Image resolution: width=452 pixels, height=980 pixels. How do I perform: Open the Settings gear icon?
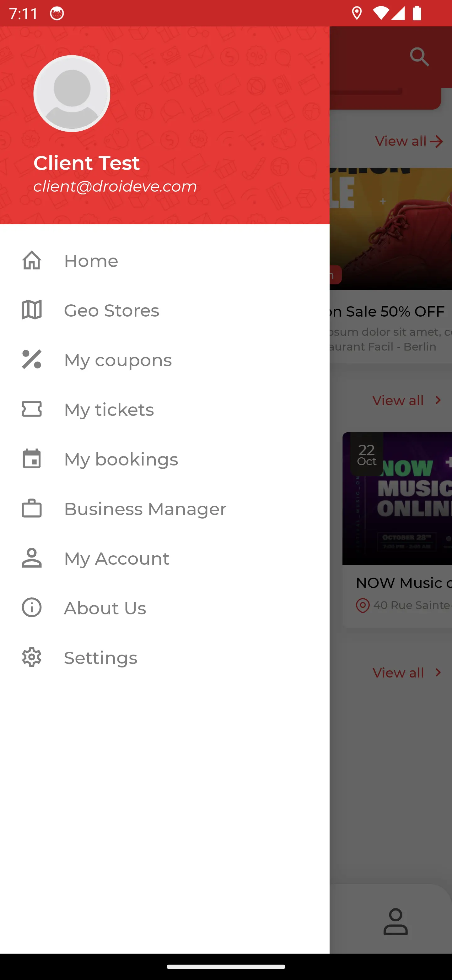pyautogui.click(x=32, y=657)
